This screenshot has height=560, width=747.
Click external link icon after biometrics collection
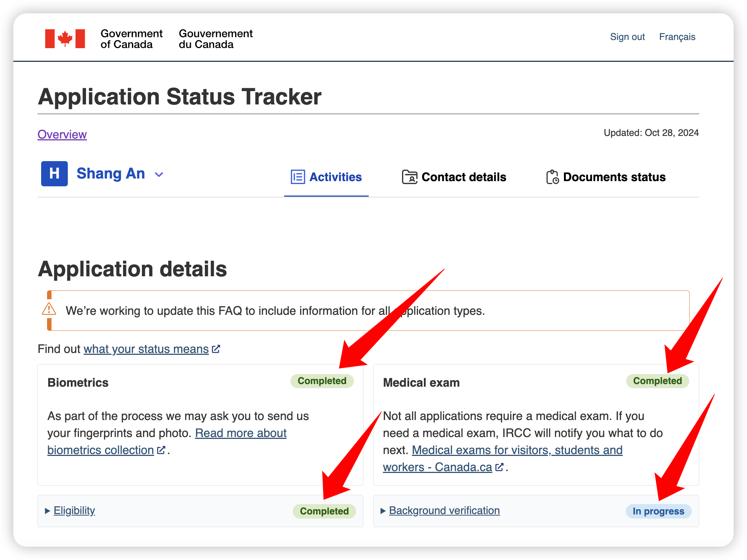click(x=161, y=450)
